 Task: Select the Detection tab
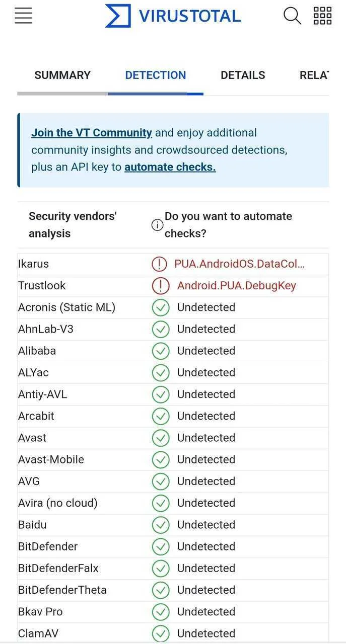156,75
